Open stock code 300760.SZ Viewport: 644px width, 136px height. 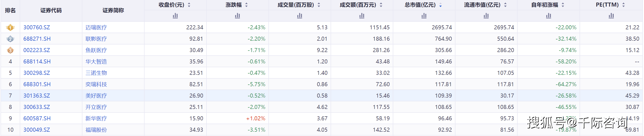[x=37, y=27]
